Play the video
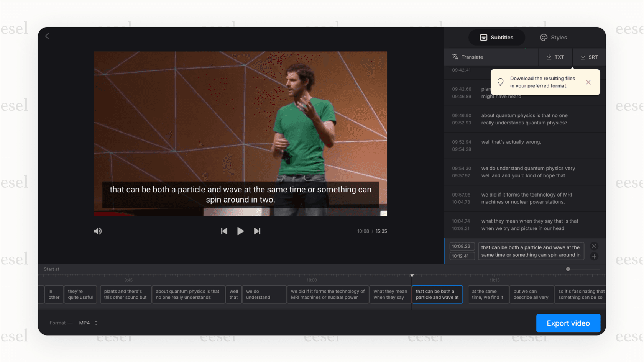The height and width of the screenshot is (362, 644). tap(240, 231)
